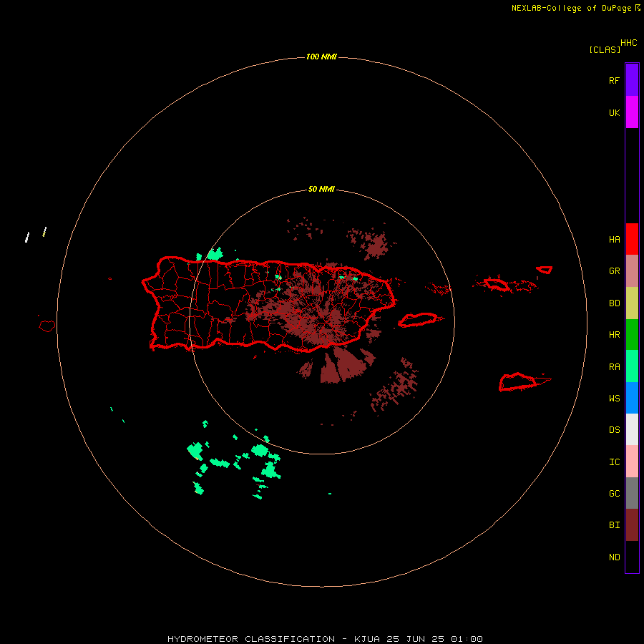
Task: Pick the RA light green legend swatch
Action: (632, 366)
